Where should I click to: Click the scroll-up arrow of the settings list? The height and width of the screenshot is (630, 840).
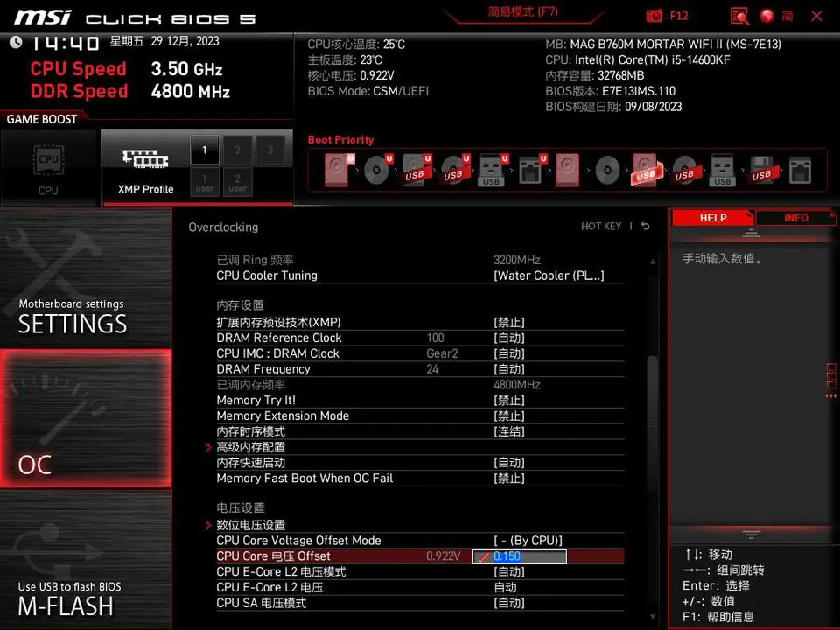pos(653,262)
